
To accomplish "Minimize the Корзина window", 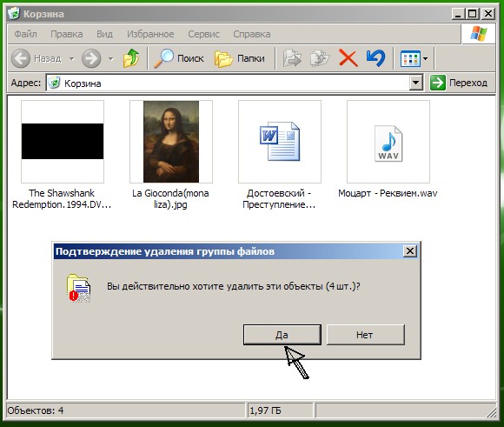I will pos(458,14).
